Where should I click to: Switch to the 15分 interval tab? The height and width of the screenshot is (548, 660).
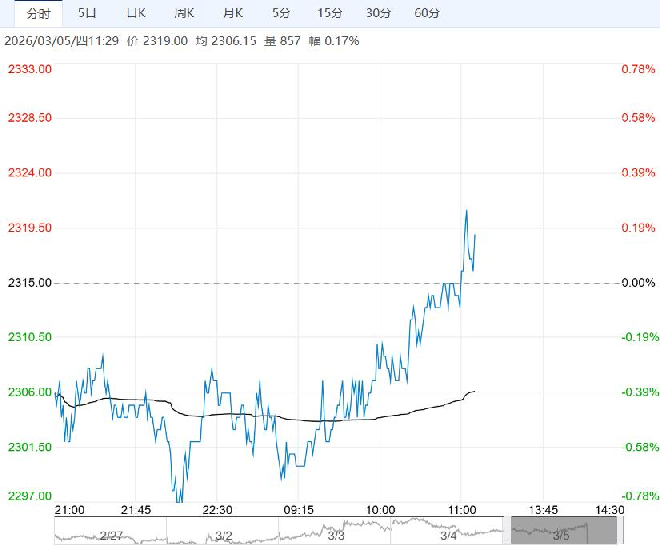(x=329, y=13)
